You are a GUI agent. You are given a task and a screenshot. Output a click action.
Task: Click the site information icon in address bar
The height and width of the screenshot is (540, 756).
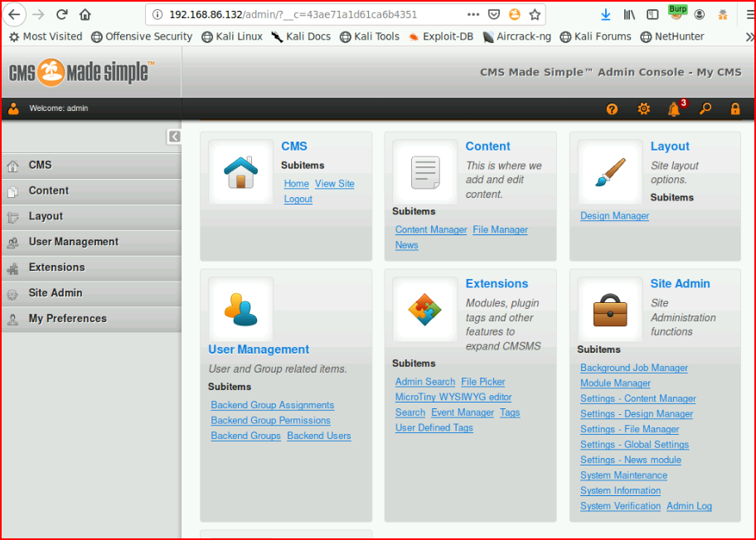point(157,14)
